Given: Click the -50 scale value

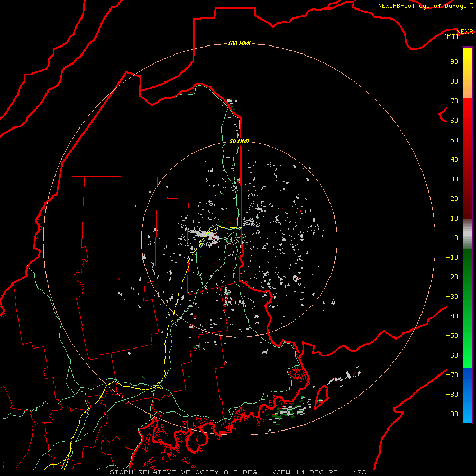Looking at the screenshot, I should pos(452,335).
